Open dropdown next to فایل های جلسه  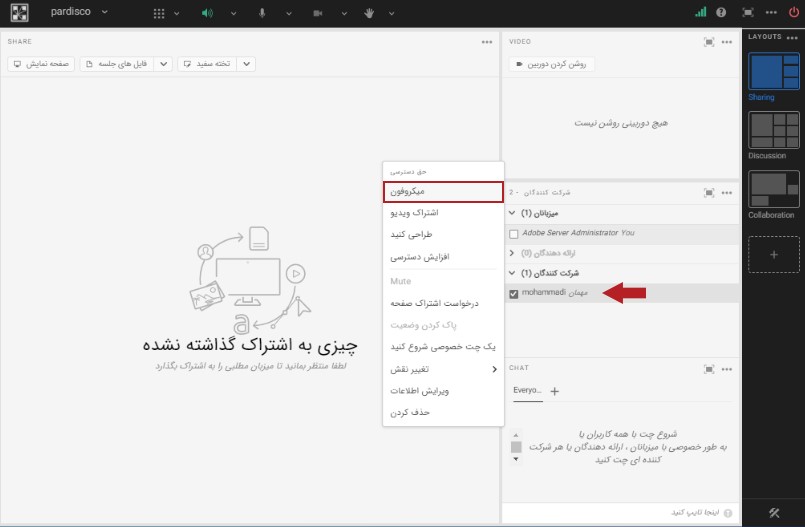coord(163,64)
